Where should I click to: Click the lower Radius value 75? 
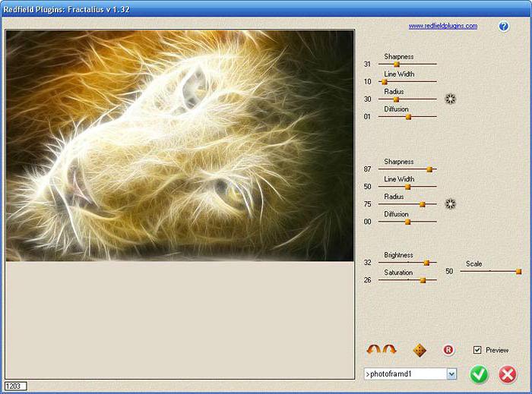[367, 204]
